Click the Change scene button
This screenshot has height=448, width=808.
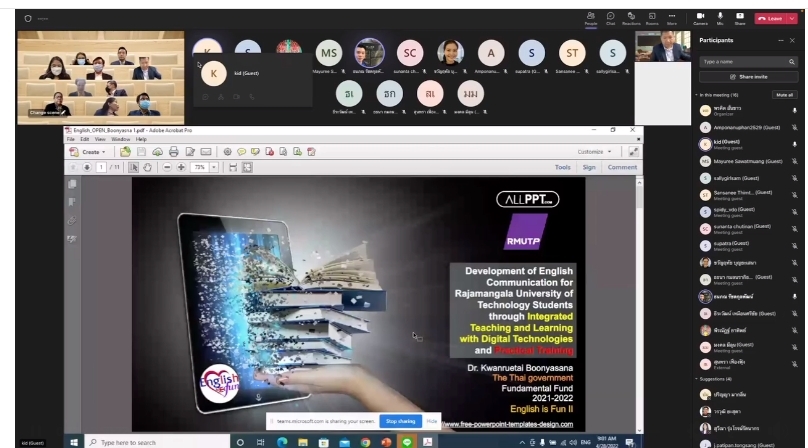(47, 112)
